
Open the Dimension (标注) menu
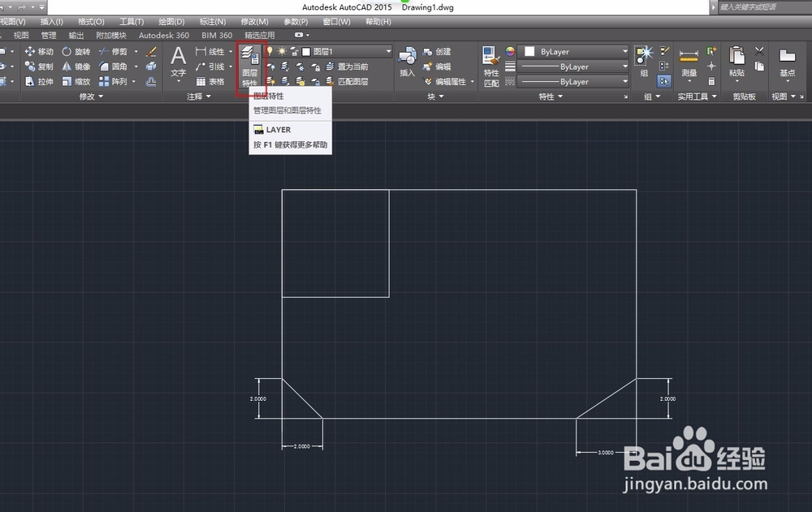[x=213, y=22]
